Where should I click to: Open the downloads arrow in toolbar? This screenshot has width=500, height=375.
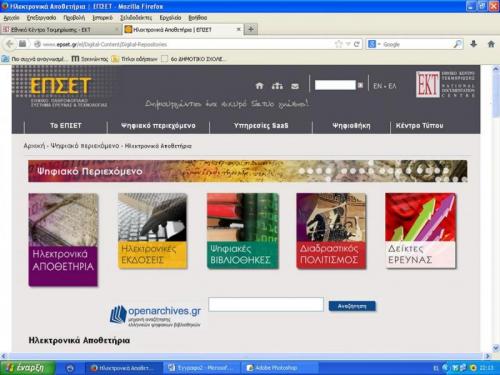(x=474, y=44)
